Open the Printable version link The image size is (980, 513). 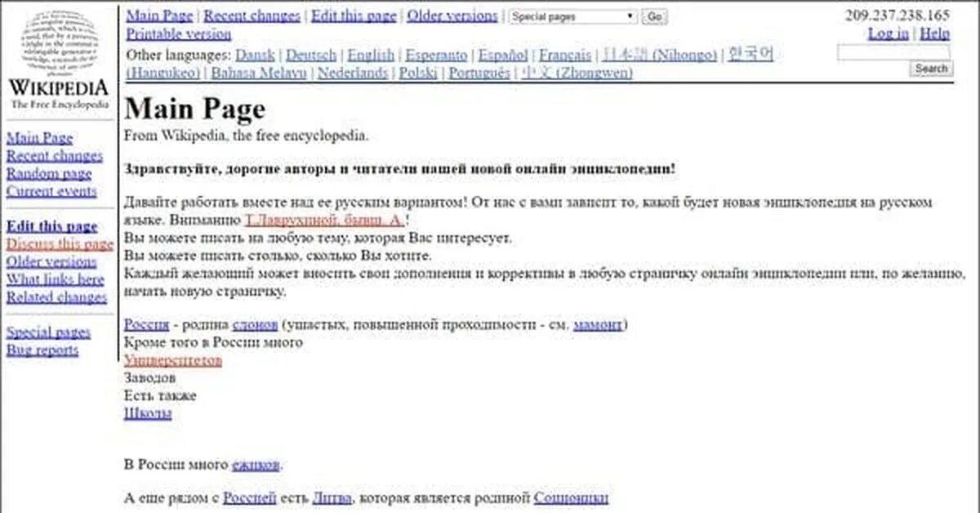point(178,34)
